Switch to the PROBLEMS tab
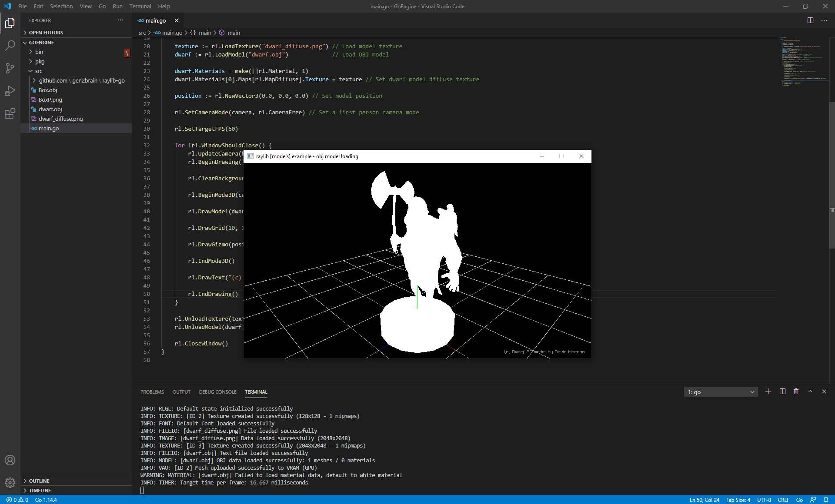The width and height of the screenshot is (835, 504). [x=152, y=392]
